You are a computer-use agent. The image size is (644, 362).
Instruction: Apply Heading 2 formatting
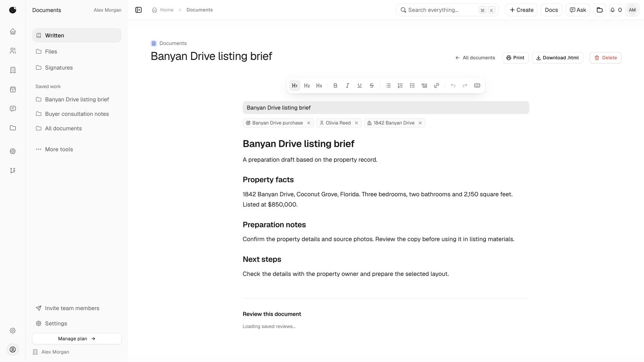click(x=307, y=85)
